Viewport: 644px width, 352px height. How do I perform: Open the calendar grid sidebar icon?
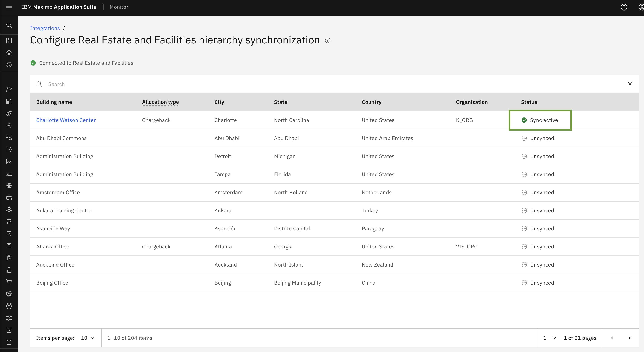(x=9, y=222)
